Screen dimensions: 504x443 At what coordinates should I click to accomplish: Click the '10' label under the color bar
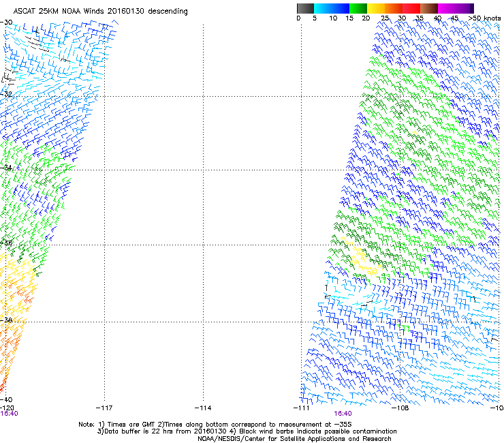pos(333,18)
